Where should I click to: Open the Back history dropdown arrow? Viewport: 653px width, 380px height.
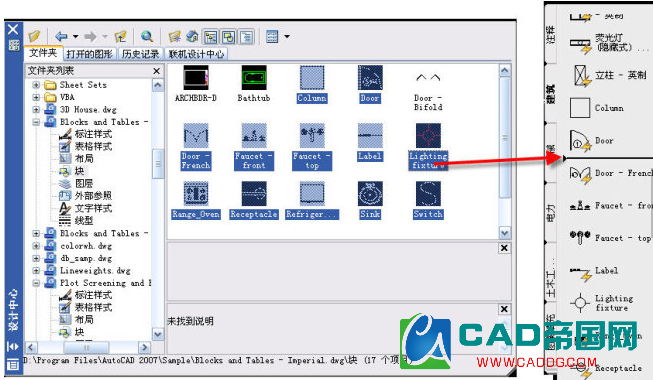click(75, 37)
